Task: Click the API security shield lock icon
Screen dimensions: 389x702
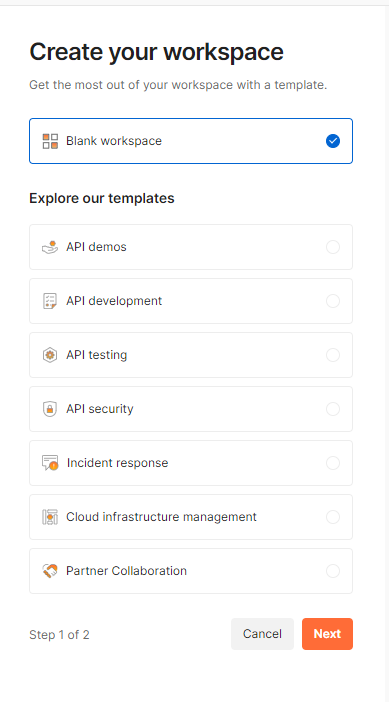Action: 50,409
